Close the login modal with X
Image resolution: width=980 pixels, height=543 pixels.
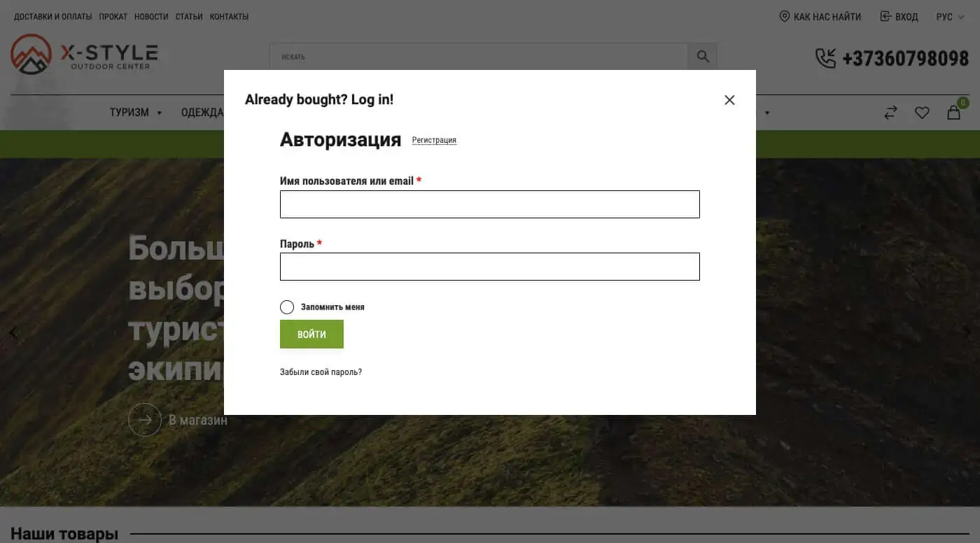[x=729, y=100]
